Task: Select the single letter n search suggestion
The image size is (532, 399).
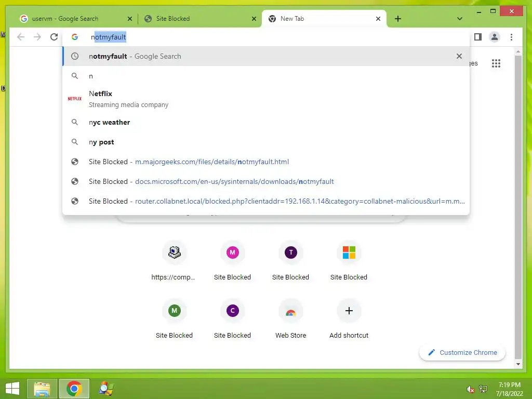Action: (x=266, y=76)
